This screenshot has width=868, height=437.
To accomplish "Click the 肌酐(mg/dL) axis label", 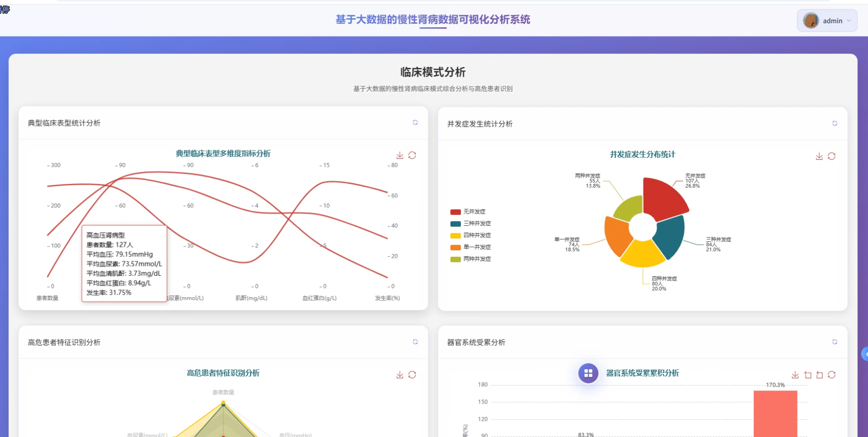I will (x=251, y=298).
